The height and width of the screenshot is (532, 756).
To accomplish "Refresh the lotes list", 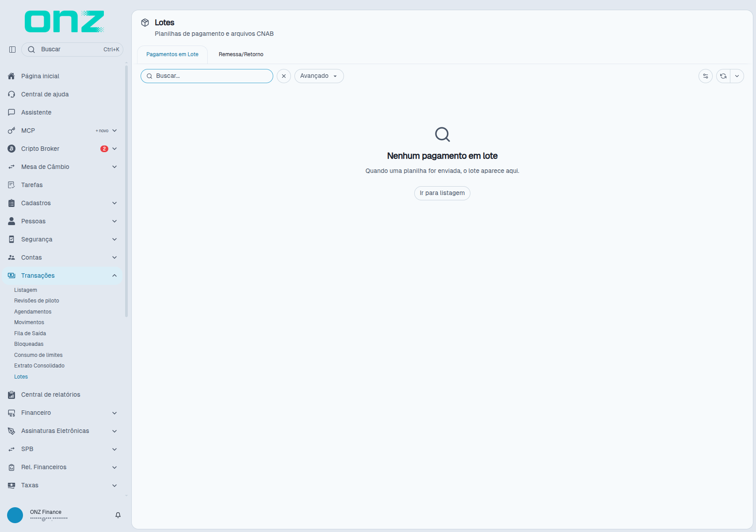I will (723, 76).
